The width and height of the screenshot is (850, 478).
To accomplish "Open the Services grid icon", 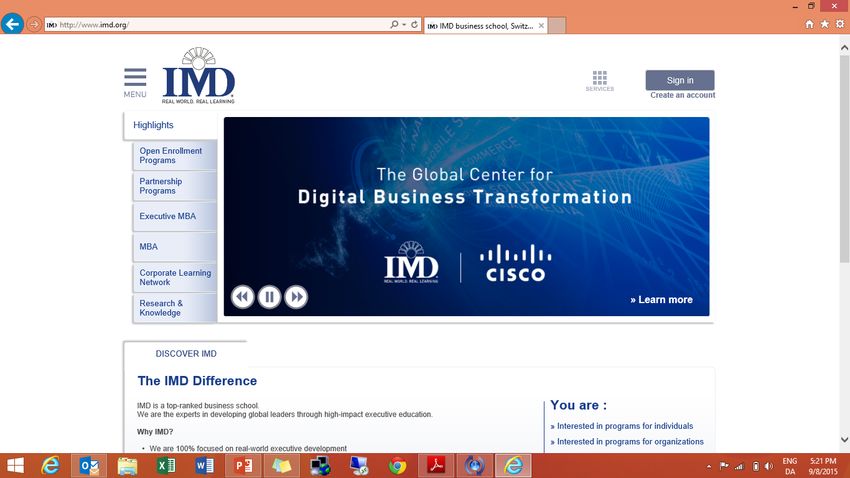I will click(600, 81).
